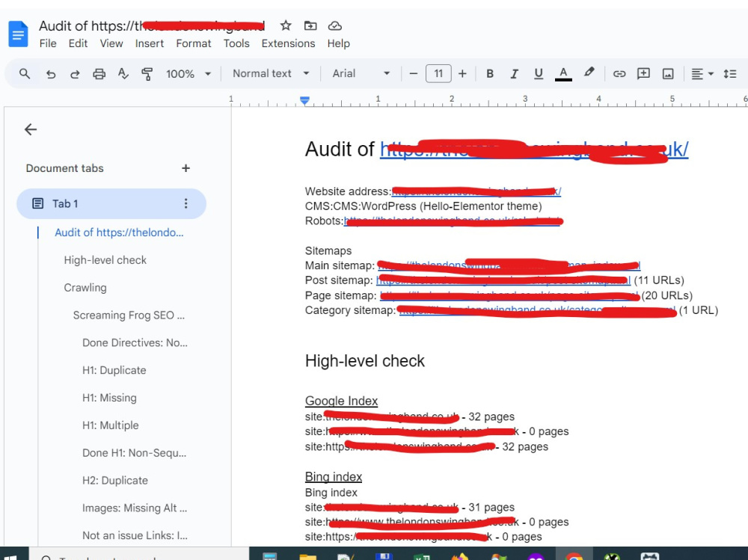Click the document title in header
This screenshot has width=748, height=560.
coord(152,25)
